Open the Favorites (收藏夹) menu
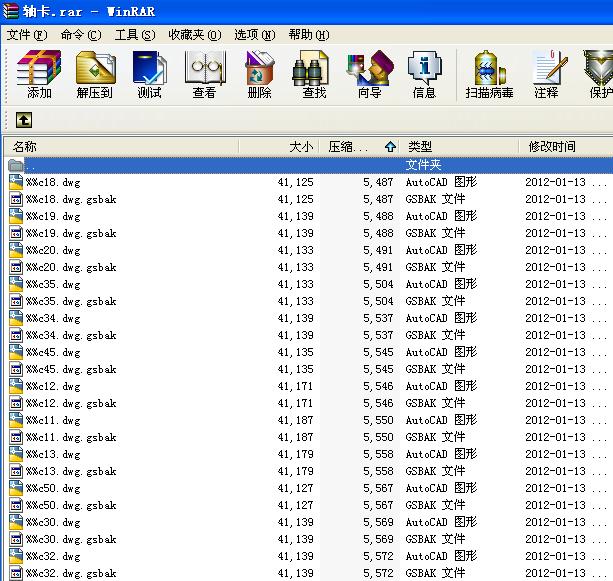The width and height of the screenshot is (613, 581). [195, 35]
